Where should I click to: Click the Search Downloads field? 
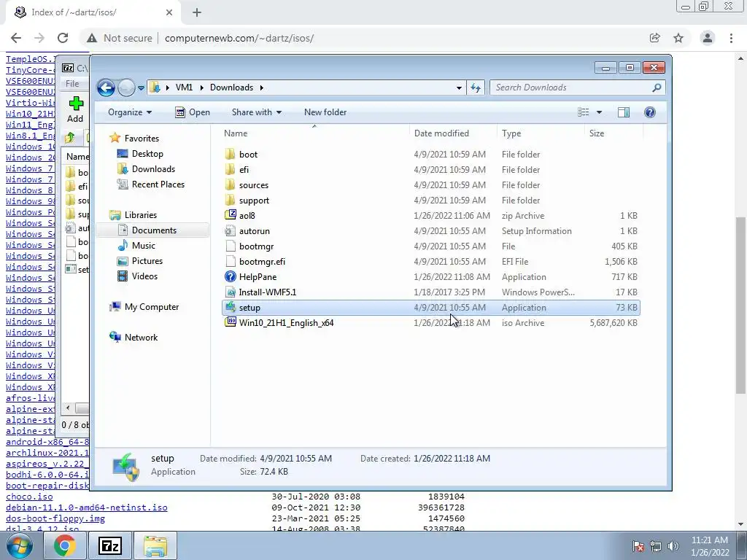coord(578,87)
